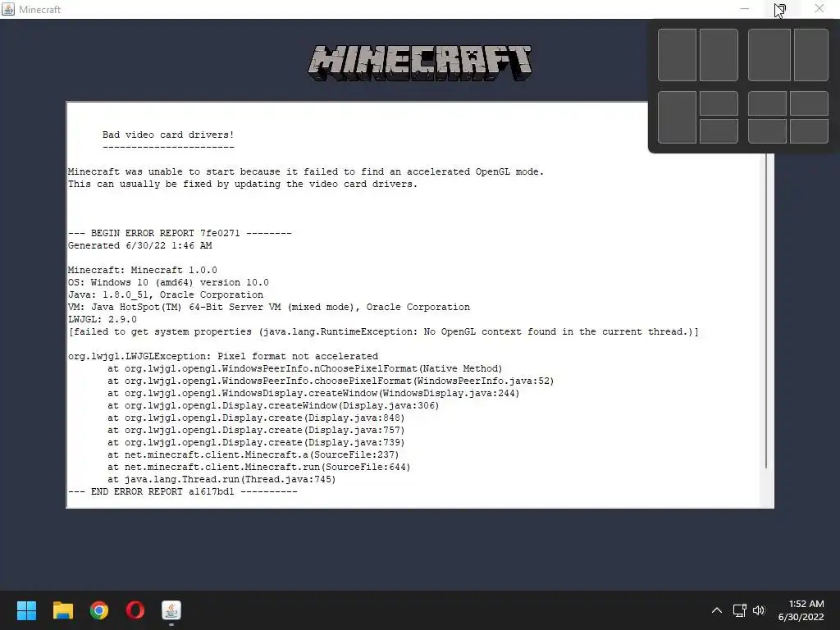The image size is (840, 630).
Task: Open the Windows Start menu
Action: [26, 610]
